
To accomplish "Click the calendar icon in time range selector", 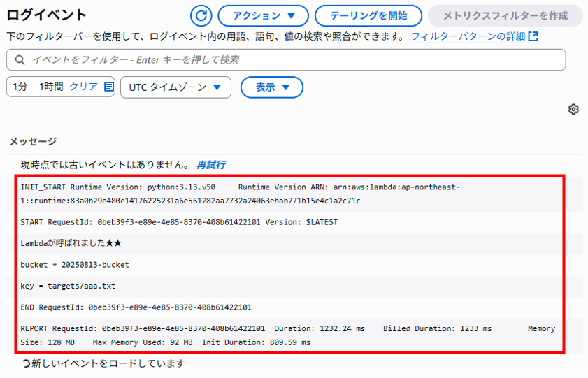I will [109, 87].
